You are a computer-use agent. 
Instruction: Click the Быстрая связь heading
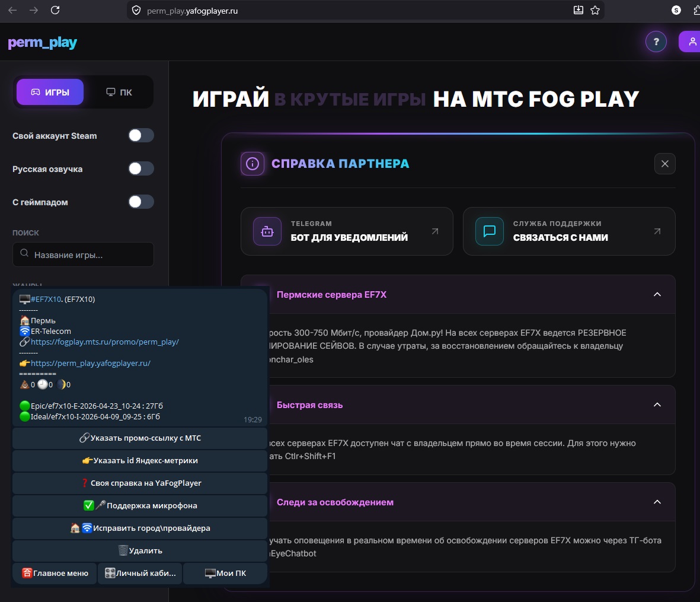[310, 405]
